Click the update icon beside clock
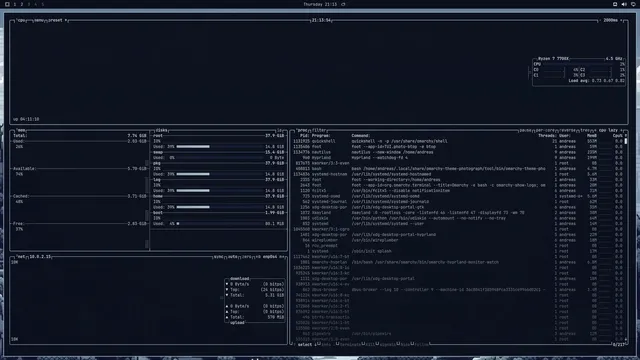 tap(343, 4)
